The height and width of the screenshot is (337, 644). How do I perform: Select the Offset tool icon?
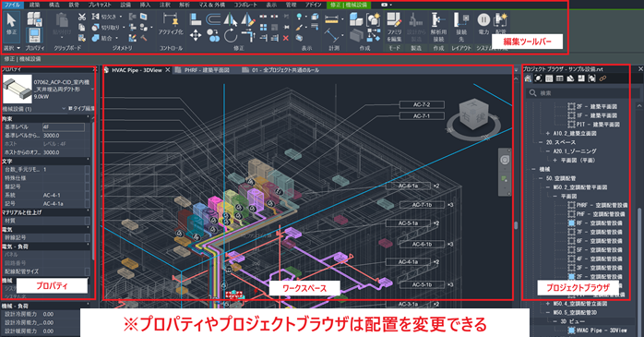(213, 18)
